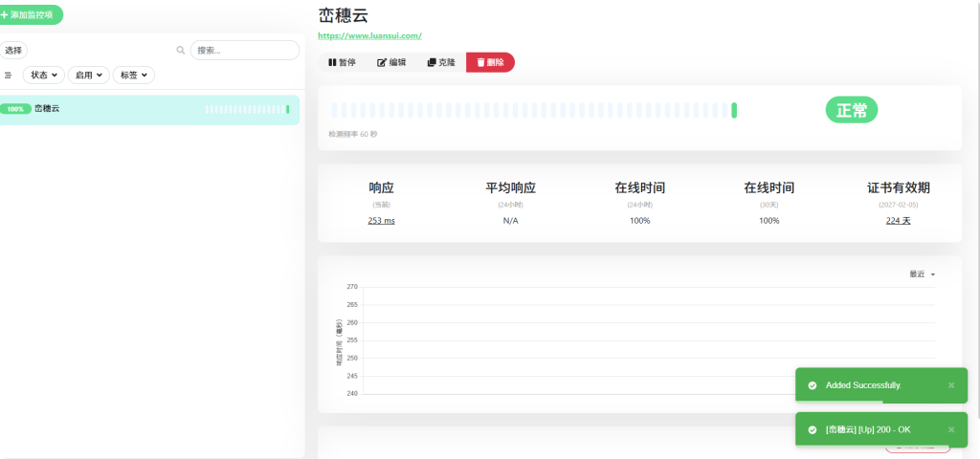
Task: Open the 标签 tags filter dropdown
Action: pyautogui.click(x=134, y=75)
